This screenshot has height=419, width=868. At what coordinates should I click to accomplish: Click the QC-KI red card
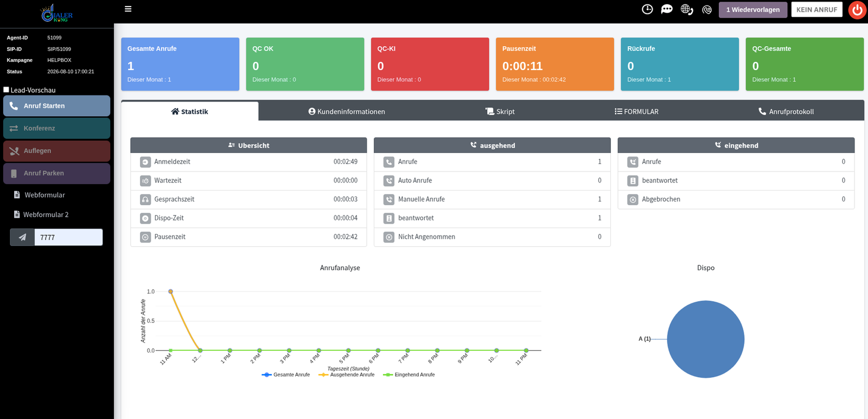pyautogui.click(x=430, y=64)
